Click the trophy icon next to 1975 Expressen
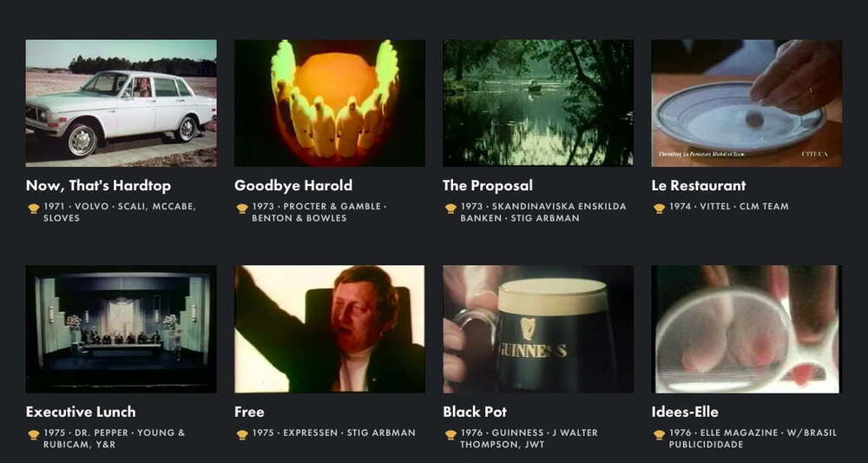868x463 pixels. [242, 435]
